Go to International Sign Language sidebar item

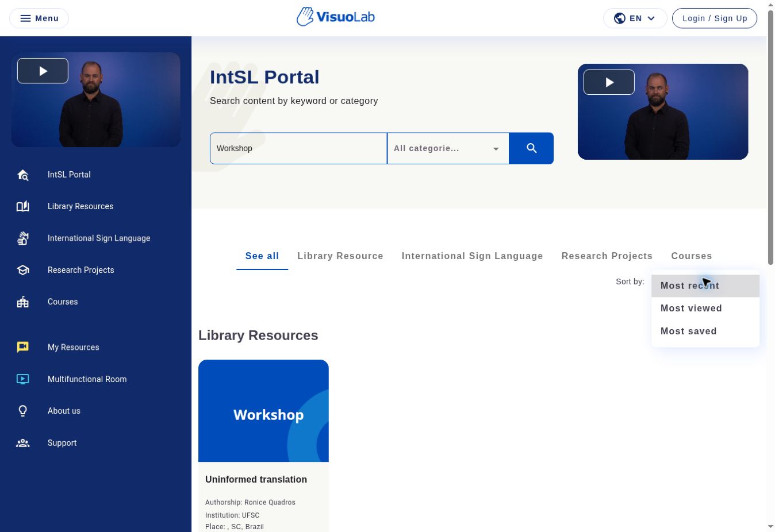(x=99, y=238)
